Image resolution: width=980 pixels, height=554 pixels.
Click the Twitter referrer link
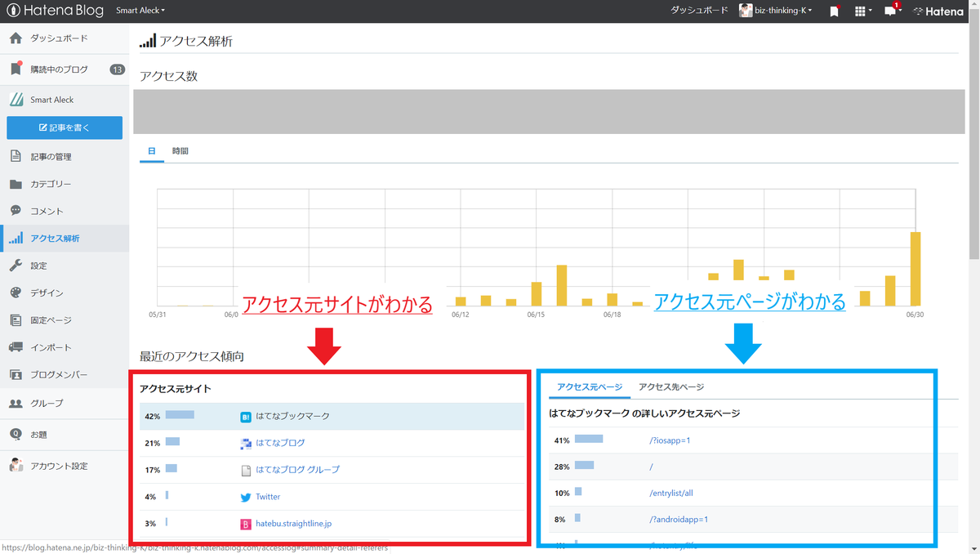pos(268,497)
